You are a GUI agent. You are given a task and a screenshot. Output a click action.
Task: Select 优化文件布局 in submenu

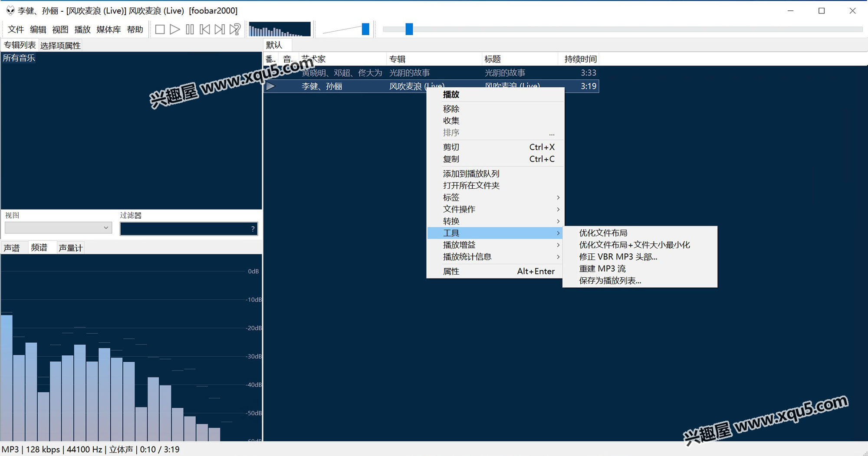(x=640, y=233)
